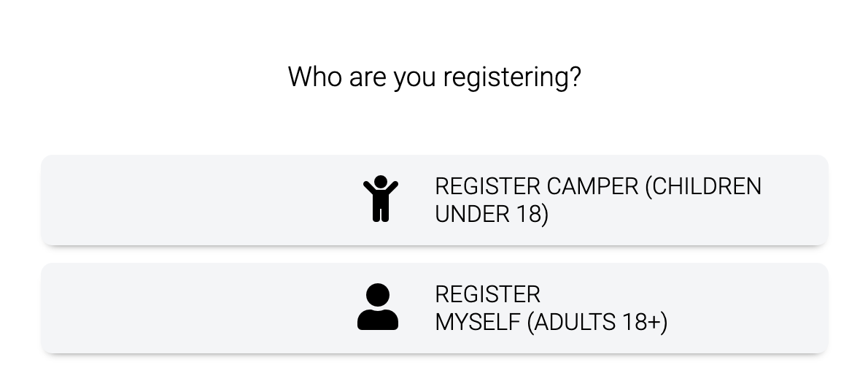
Task: Click the "MYSELF (ADULTS 18+)" text line
Action: coord(551,322)
